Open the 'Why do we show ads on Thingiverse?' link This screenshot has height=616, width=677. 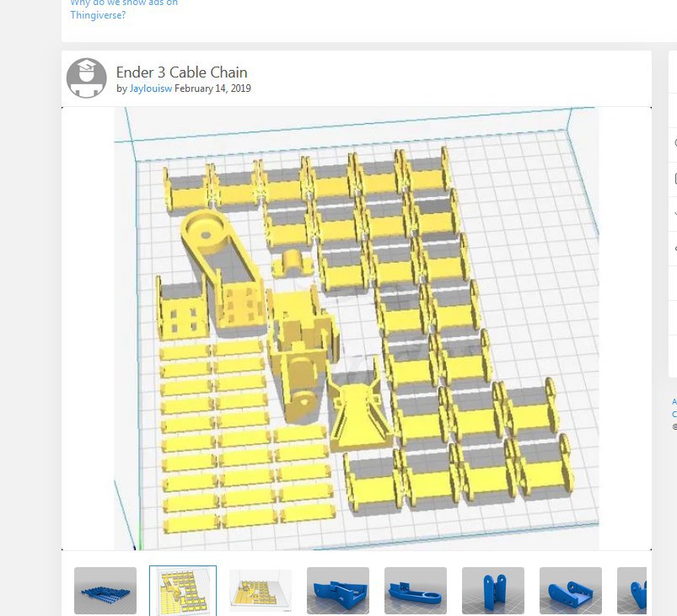[x=124, y=8]
